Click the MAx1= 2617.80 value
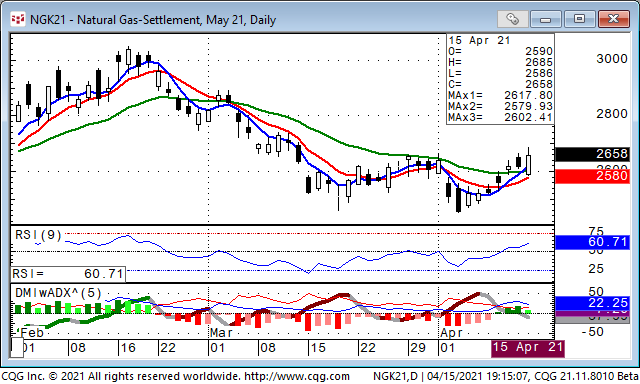 500,95
